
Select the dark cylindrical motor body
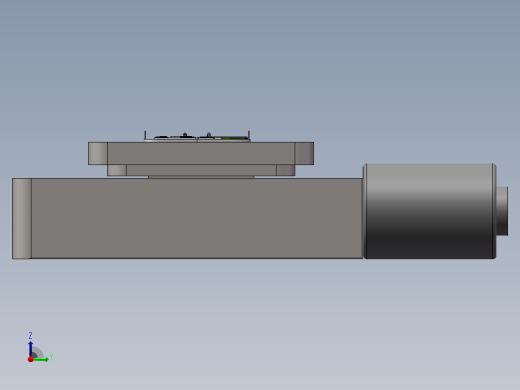[x=429, y=211]
